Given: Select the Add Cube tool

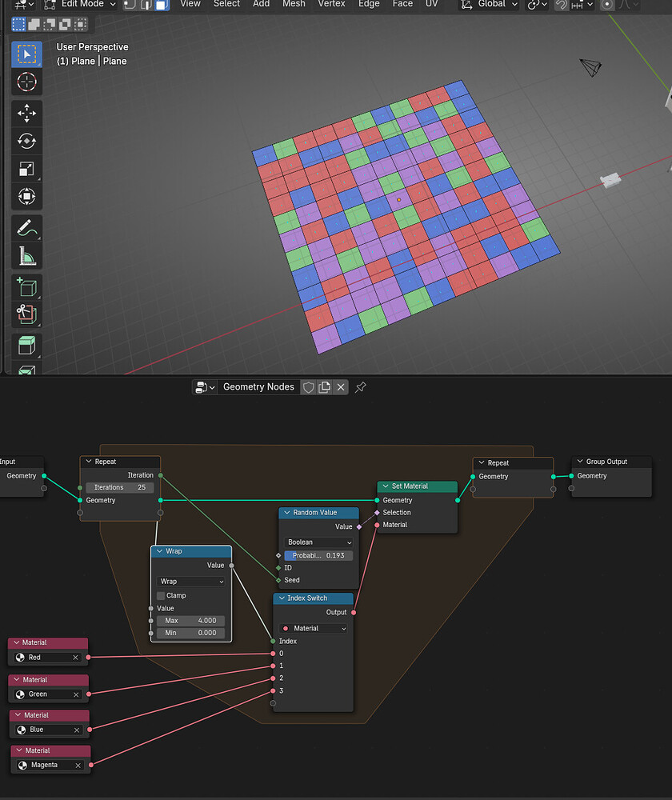Looking at the screenshot, I should 26,286.
